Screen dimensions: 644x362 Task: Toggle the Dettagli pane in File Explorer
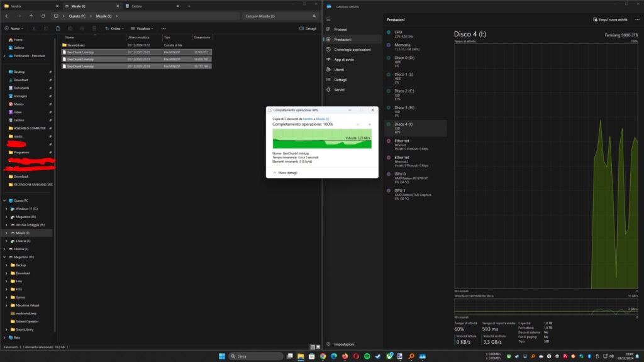pos(308,28)
